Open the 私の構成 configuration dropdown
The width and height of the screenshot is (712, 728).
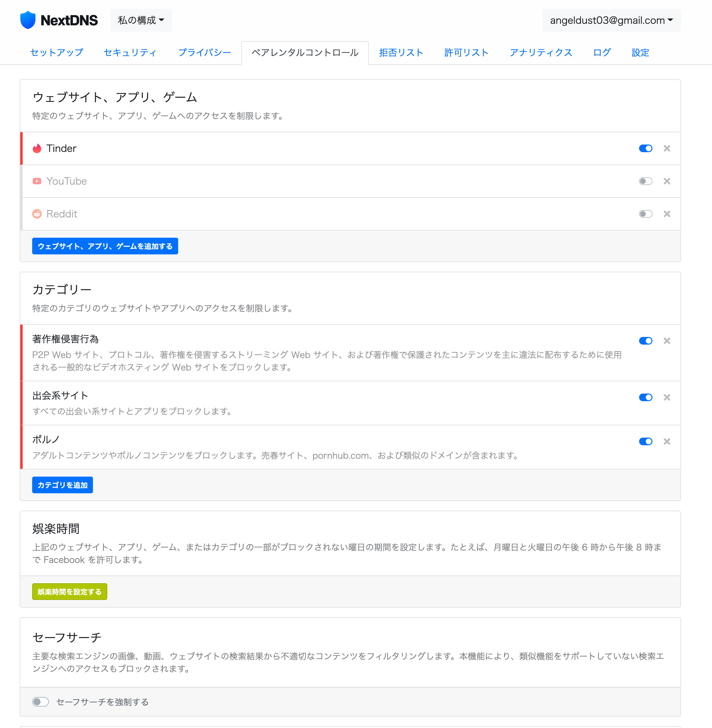point(141,20)
